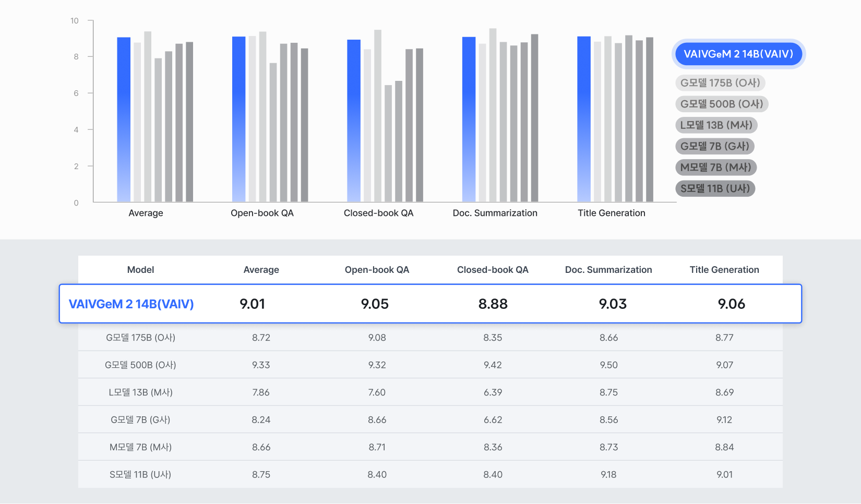Click the blue bar in the Average group
Screen dimensions: 861x504
tap(124, 119)
